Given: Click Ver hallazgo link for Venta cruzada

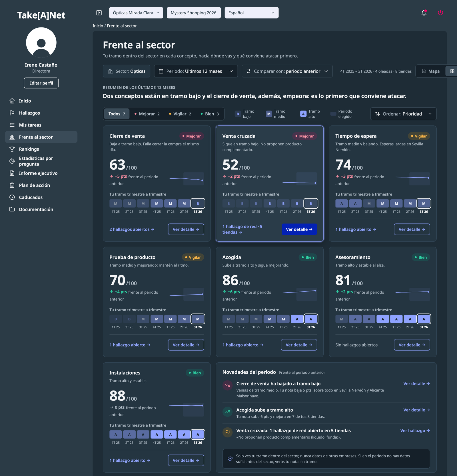Looking at the screenshot, I should tap(415, 431).
